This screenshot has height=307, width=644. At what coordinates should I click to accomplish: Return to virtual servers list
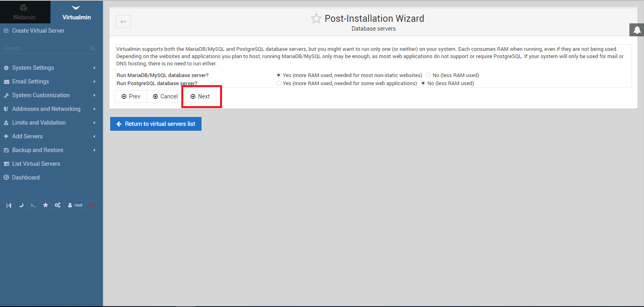click(156, 124)
